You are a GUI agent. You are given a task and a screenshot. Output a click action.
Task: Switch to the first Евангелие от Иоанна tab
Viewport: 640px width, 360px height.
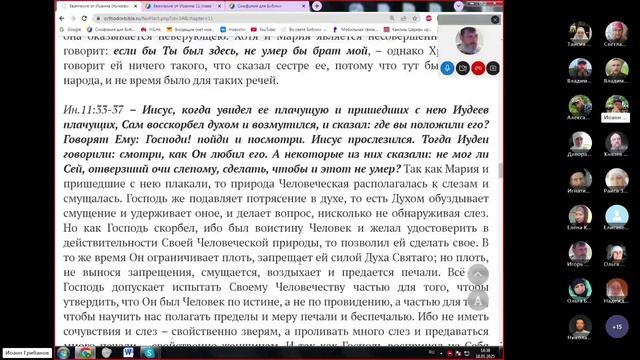click(x=98, y=6)
